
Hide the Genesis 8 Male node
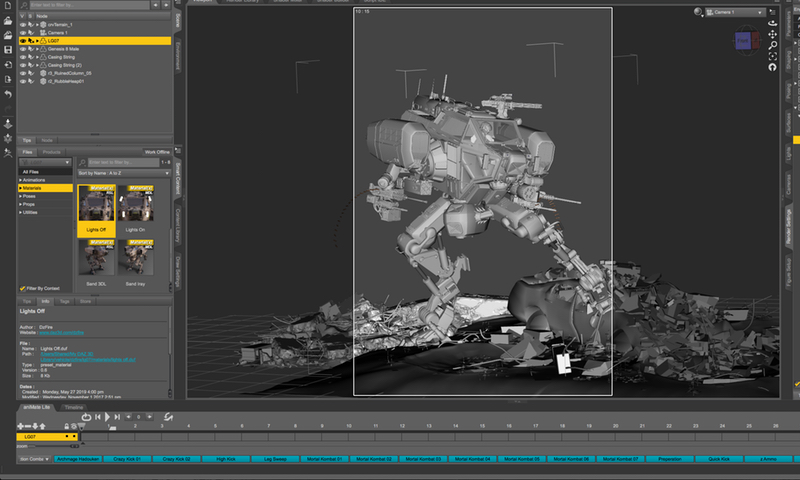[24, 49]
